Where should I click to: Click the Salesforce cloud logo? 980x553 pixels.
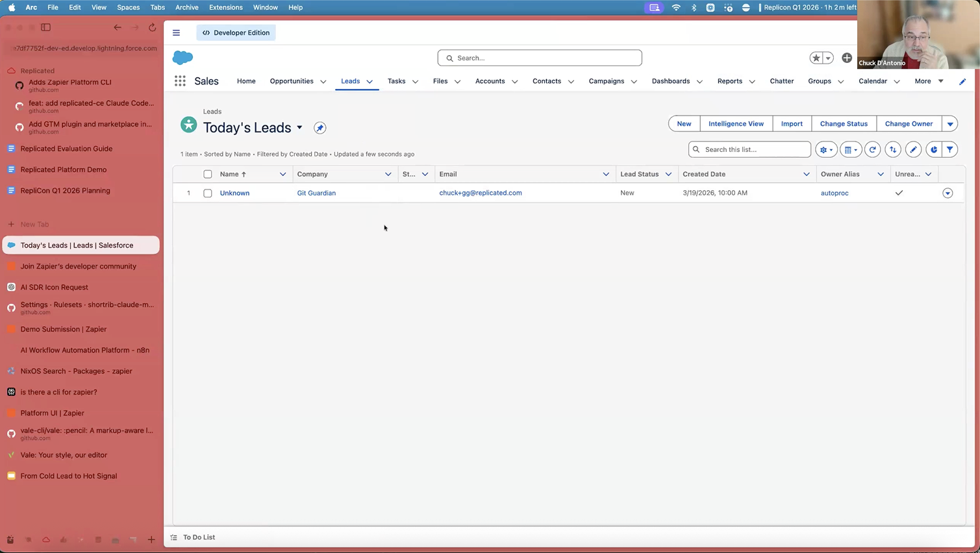(x=182, y=58)
